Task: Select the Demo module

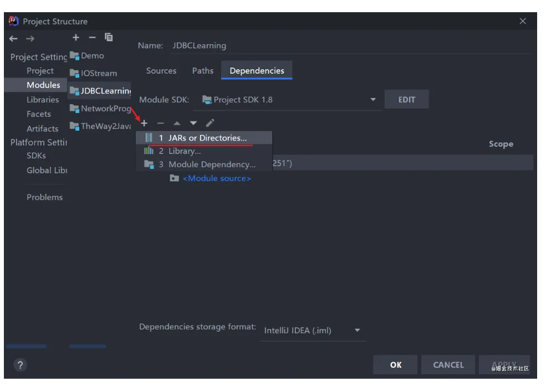Action: [x=99, y=56]
